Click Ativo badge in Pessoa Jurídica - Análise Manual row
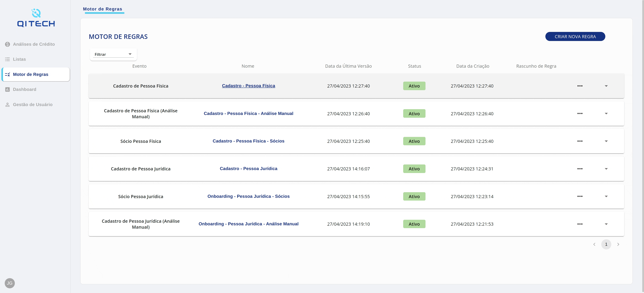 (414, 224)
